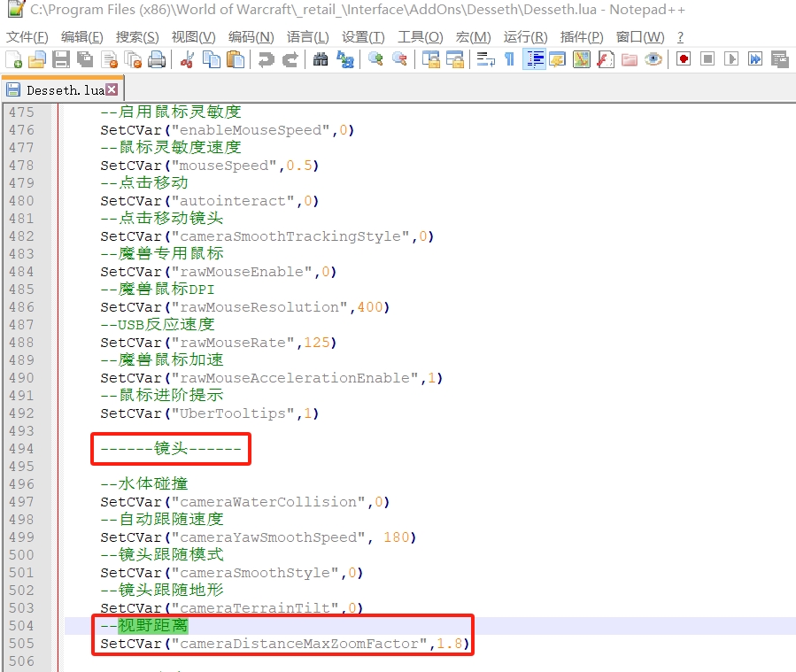Close the Desseth.lua tab
796x672 pixels.
[112, 89]
